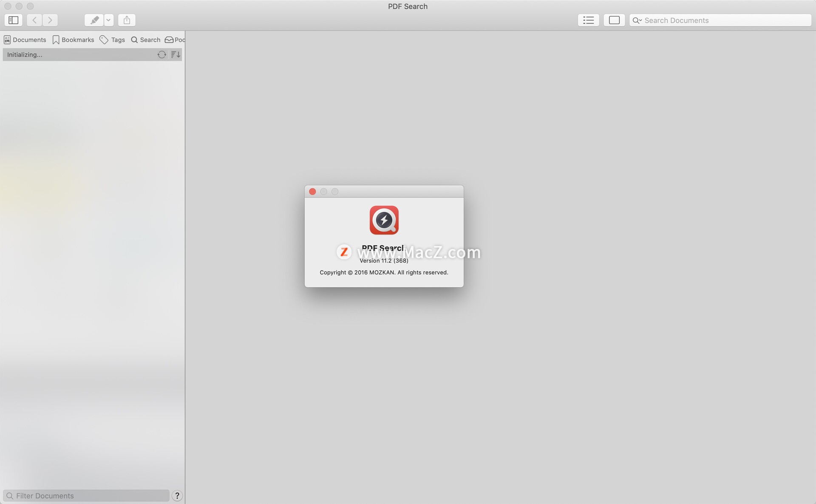The width and height of the screenshot is (816, 504).
Task: Go back with the left arrow
Action: point(34,20)
